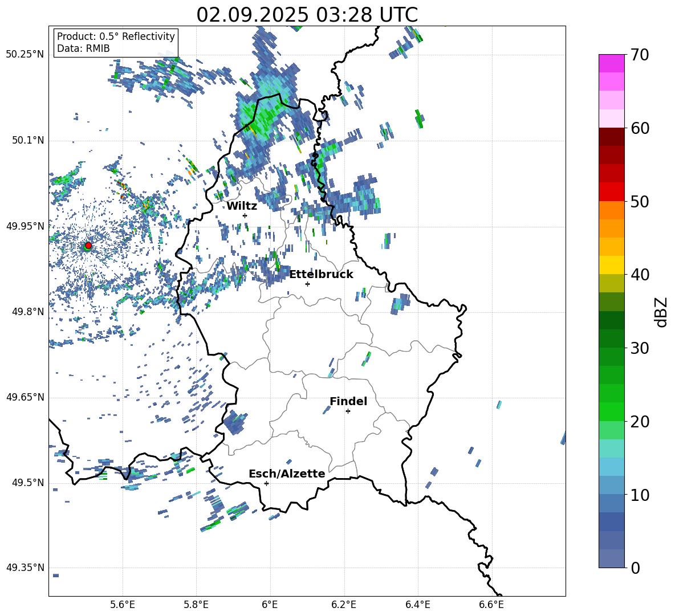Click the 70 tick on colorbar
This screenshot has height=616, width=675.
click(x=640, y=55)
